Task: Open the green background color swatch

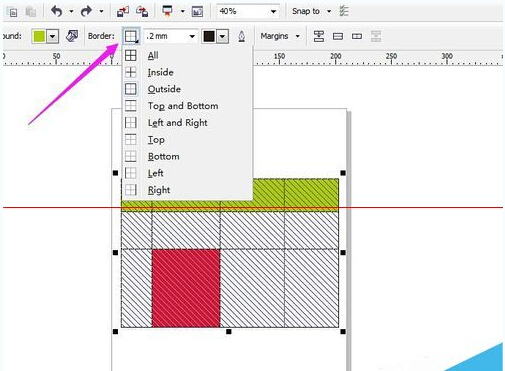Action: (39, 36)
